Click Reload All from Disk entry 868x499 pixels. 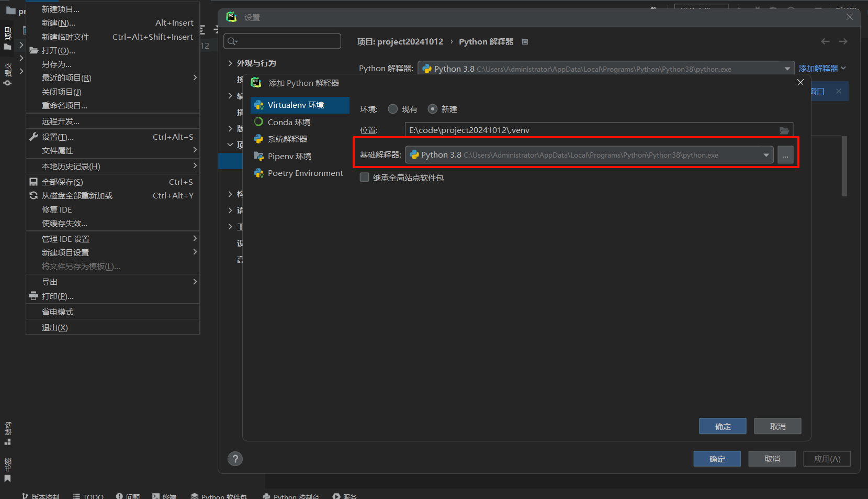113,195
